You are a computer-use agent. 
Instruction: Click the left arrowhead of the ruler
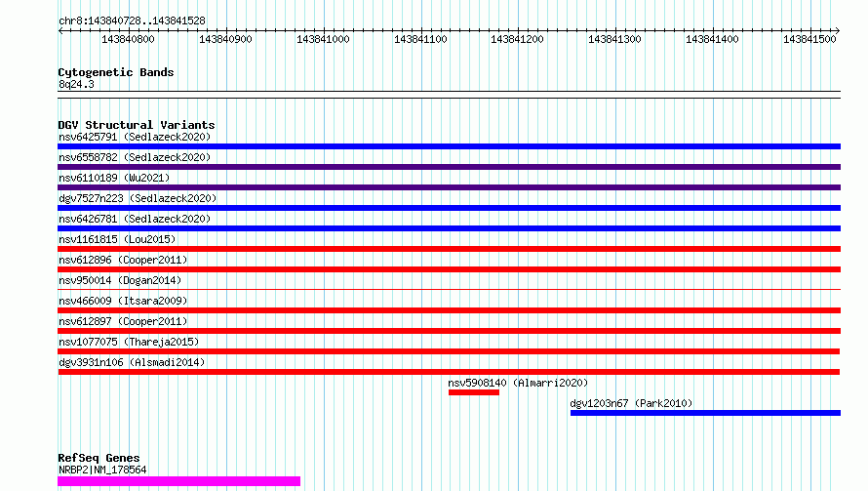tap(60, 30)
